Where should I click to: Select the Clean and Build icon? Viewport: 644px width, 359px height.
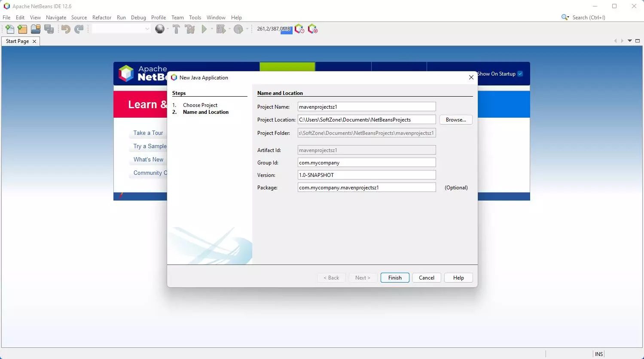190,29
